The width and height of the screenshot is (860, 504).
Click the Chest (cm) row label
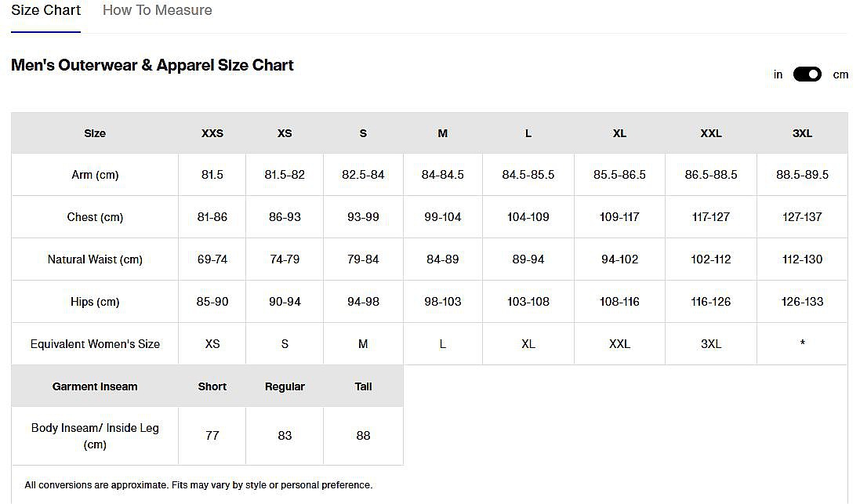point(95,217)
